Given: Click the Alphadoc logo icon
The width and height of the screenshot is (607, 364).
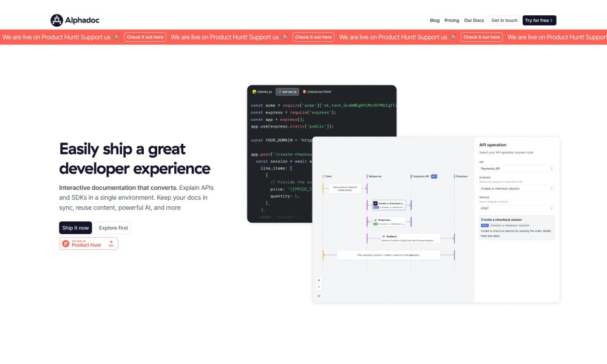Looking at the screenshot, I should 56,20.
